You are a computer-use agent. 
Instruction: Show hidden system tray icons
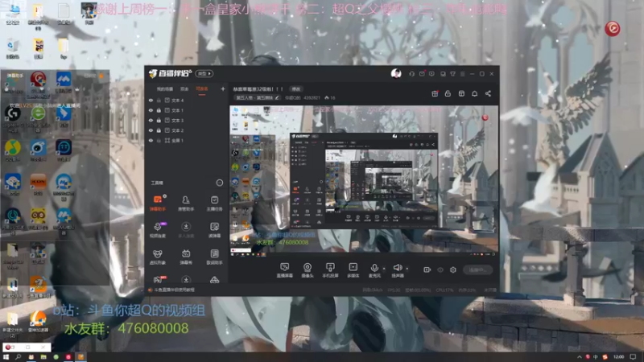coord(579,356)
